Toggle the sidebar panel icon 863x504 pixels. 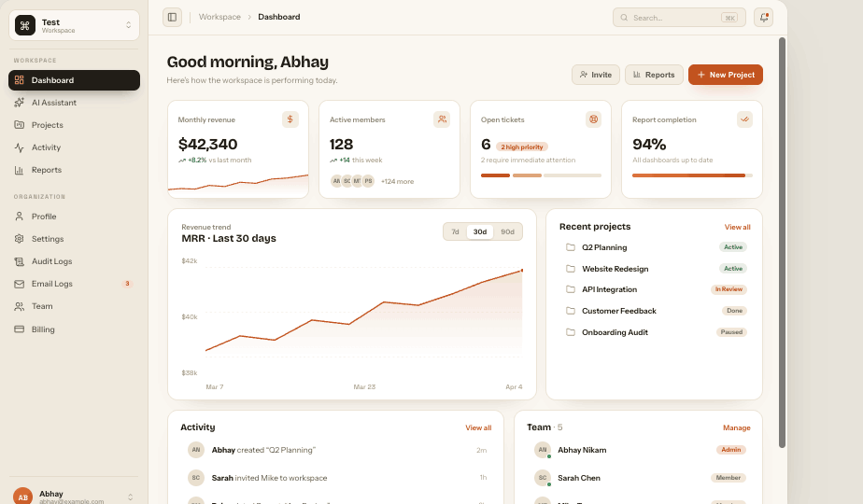172,17
